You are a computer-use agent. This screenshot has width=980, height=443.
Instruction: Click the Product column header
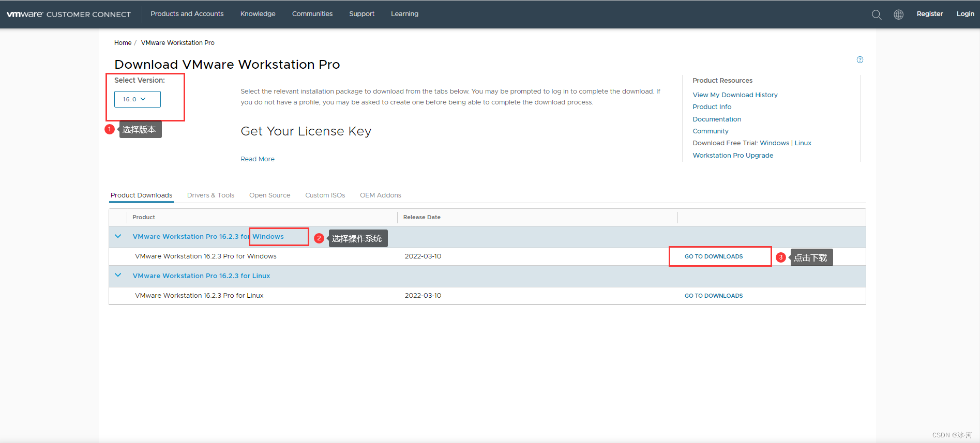click(144, 218)
